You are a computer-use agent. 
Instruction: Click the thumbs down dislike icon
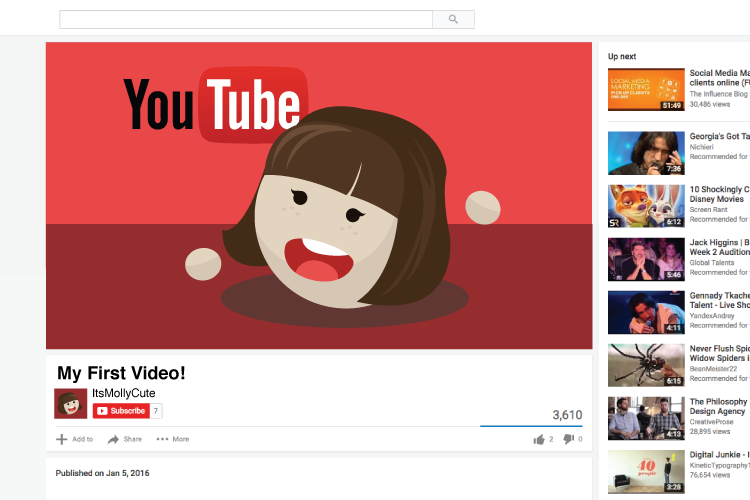tap(568, 439)
